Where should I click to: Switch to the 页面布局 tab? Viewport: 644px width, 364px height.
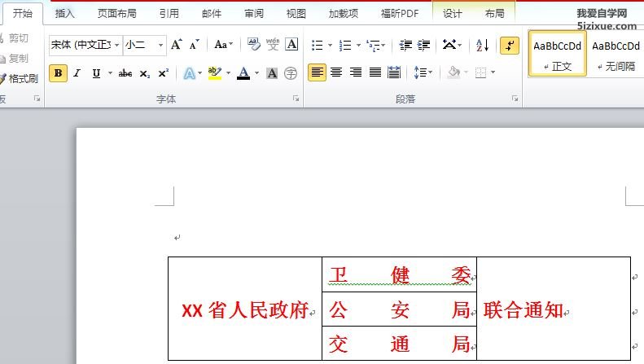coord(117,14)
